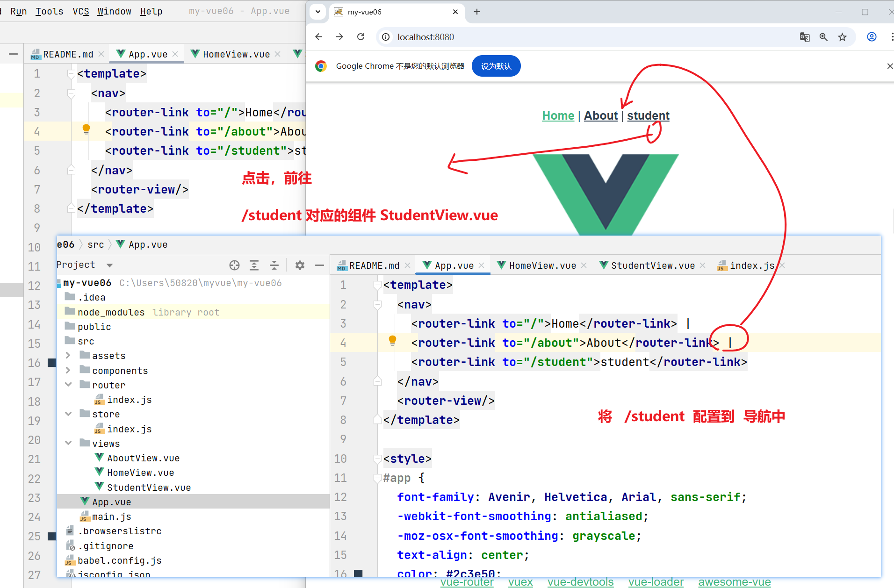
Task: Click the zoom magnifier icon in address bar
Action: coord(823,37)
